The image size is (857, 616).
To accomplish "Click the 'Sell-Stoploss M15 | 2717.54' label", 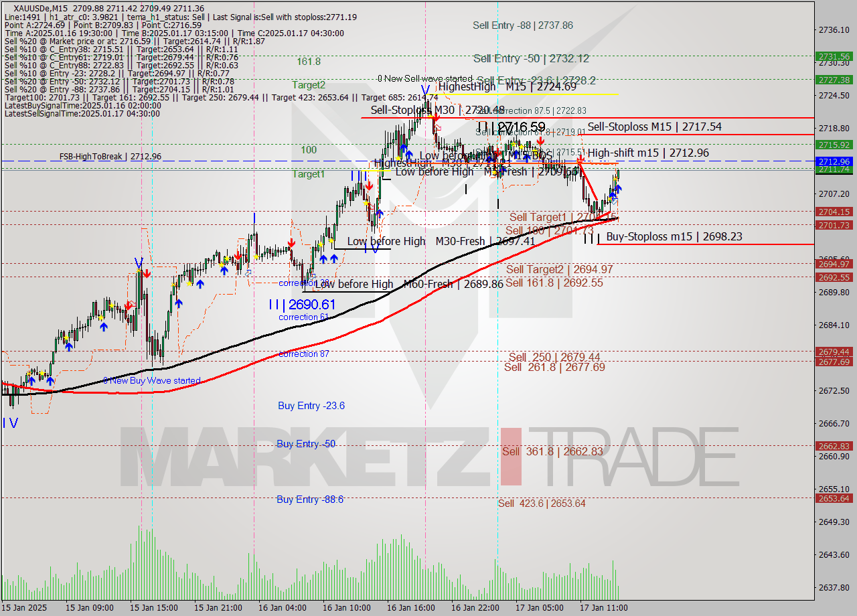I will (655, 127).
